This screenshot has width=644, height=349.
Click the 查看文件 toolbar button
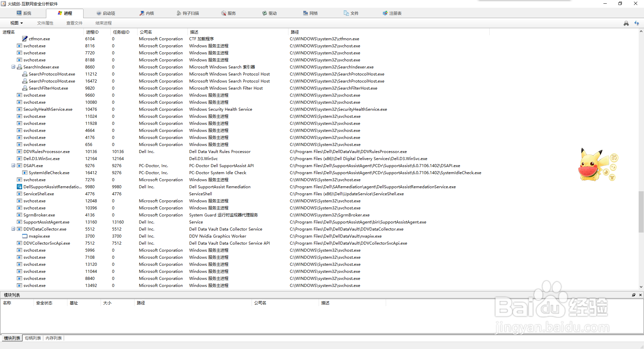(x=74, y=23)
